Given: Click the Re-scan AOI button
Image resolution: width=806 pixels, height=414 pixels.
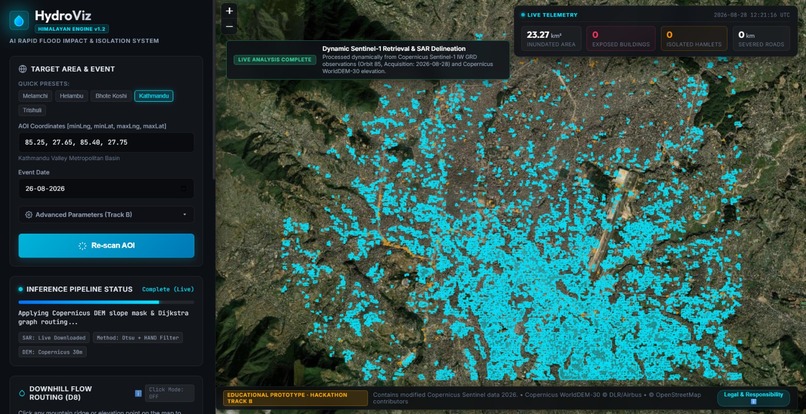Looking at the screenshot, I should [x=106, y=246].
